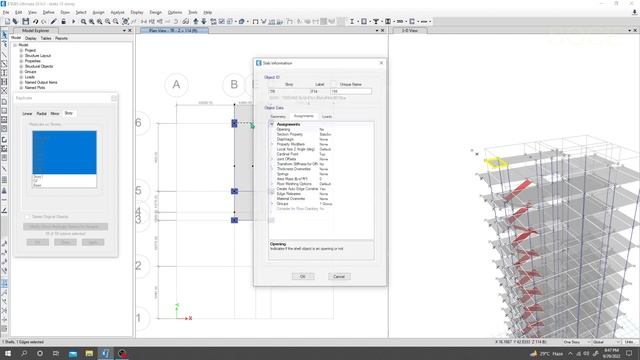Expand the Structural Objects tree node
The image size is (640, 360).
pyautogui.click(x=21, y=66)
